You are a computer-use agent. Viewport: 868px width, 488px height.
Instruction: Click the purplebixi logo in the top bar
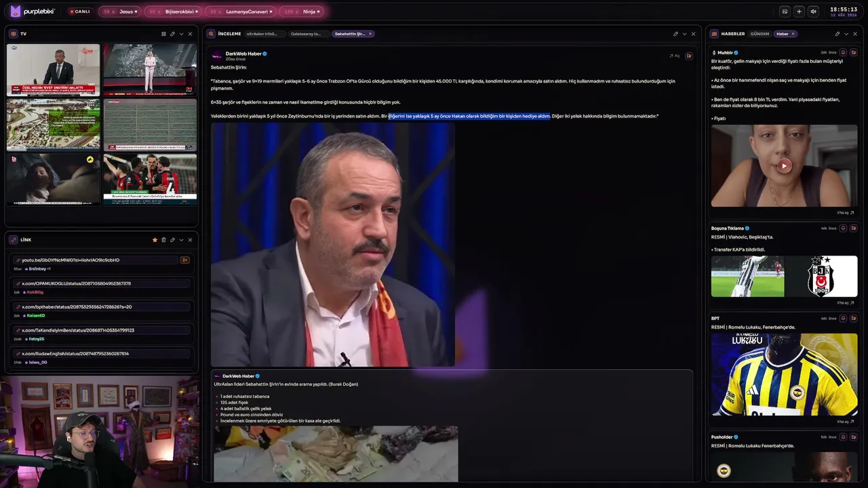[32, 12]
